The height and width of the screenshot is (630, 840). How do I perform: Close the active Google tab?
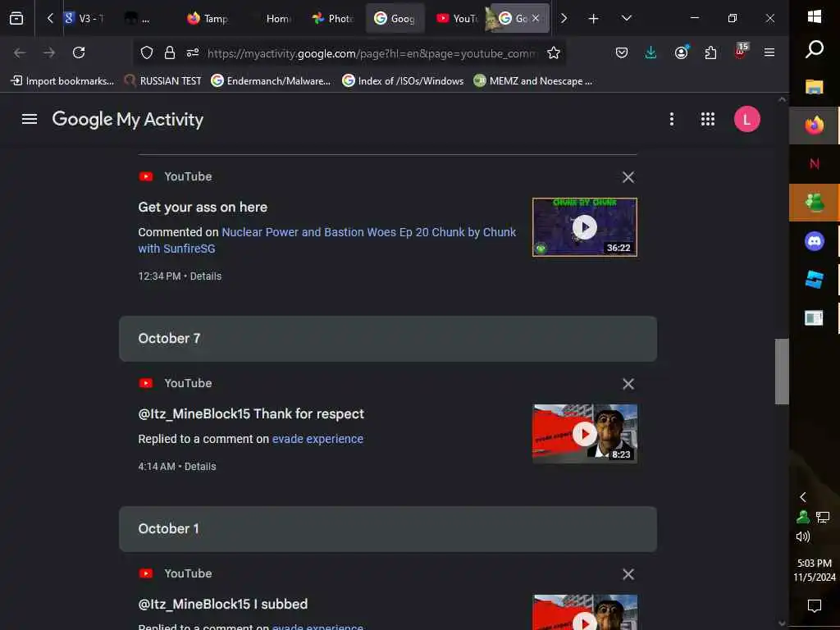[535, 18]
